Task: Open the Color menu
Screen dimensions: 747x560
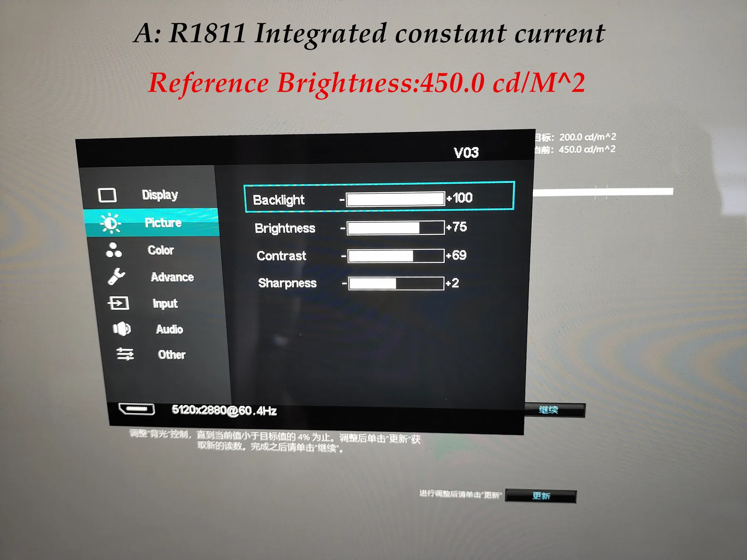Action: (161, 250)
